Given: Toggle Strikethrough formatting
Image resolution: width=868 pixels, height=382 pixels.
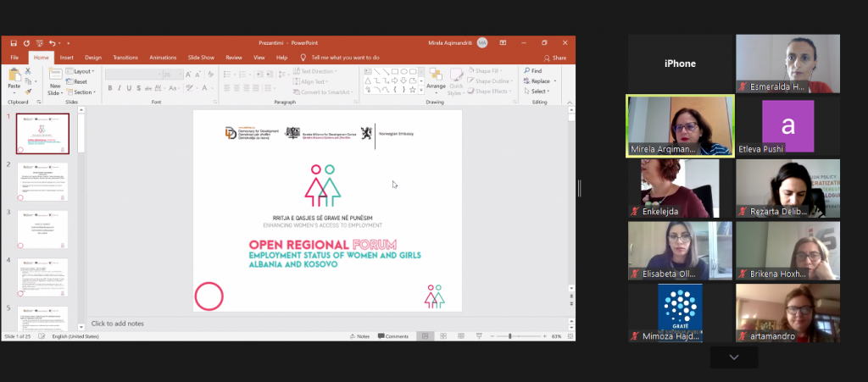Looking at the screenshot, I should click(x=148, y=88).
